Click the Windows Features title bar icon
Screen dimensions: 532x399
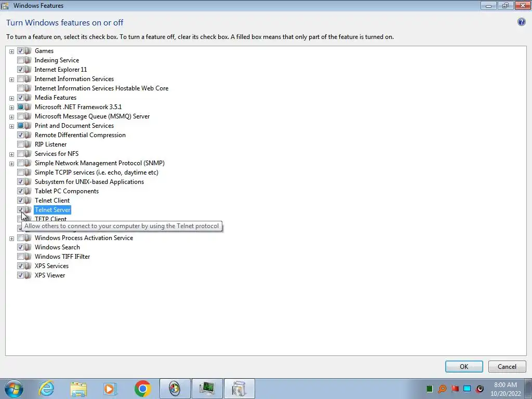(5, 5)
